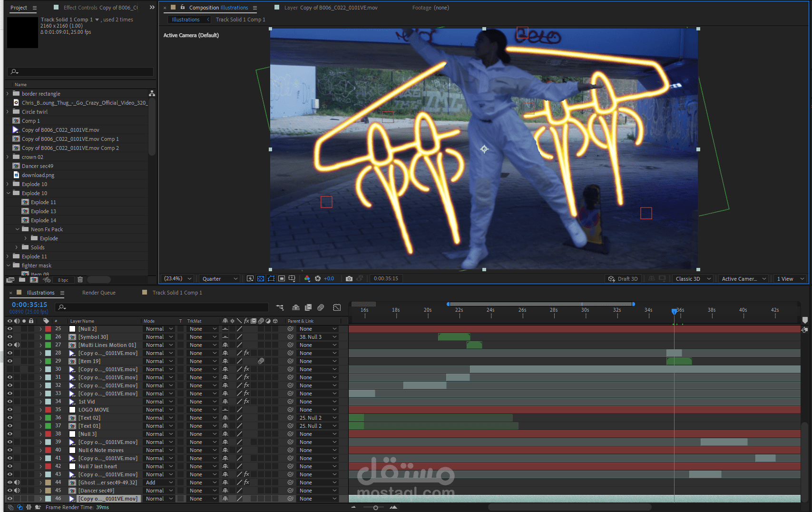The image size is (812, 512).
Task: Select download.png in the Project panel
Action: click(x=38, y=175)
